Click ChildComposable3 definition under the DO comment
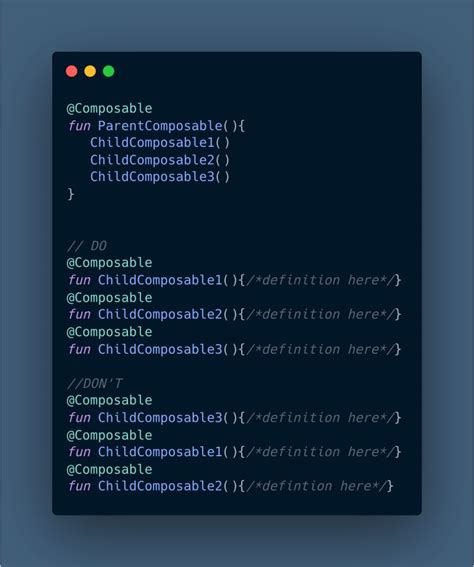474x567 pixels. tap(160, 349)
